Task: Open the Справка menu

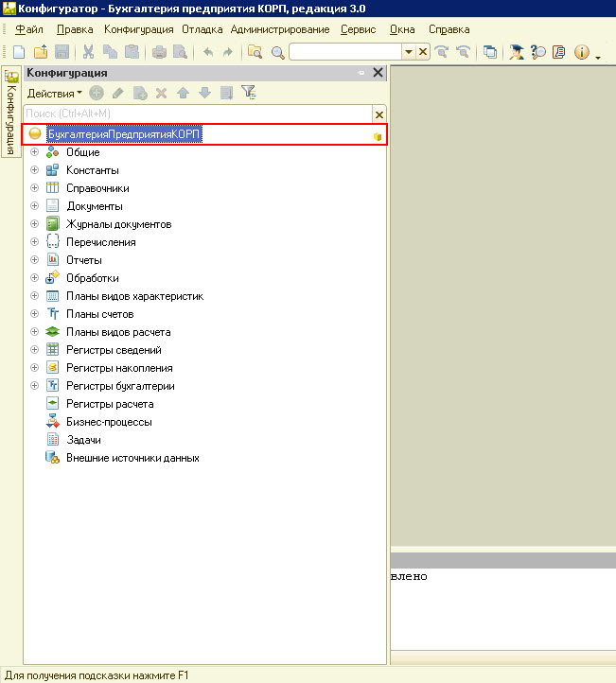Action: tap(449, 29)
